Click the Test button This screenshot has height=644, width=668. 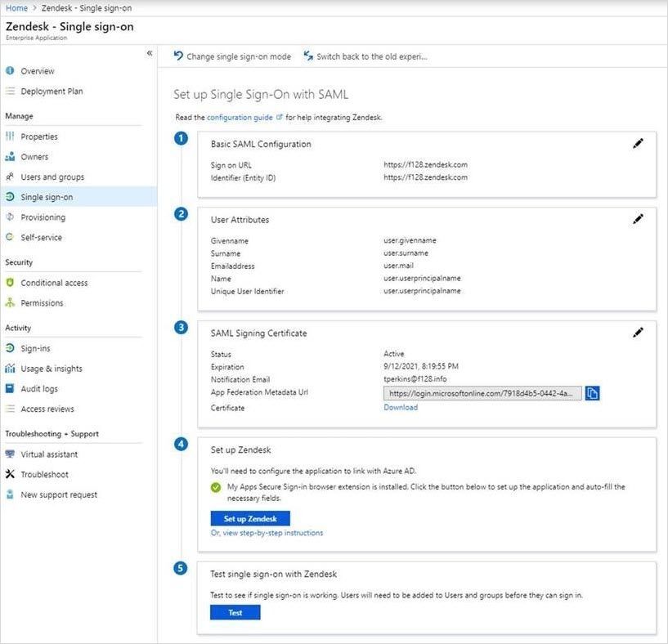pos(235,612)
